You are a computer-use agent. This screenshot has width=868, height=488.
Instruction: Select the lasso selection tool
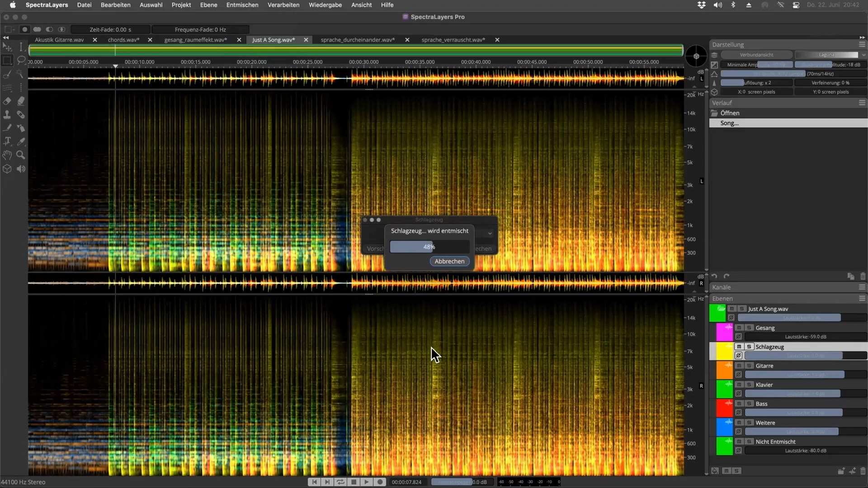coord(21,61)
